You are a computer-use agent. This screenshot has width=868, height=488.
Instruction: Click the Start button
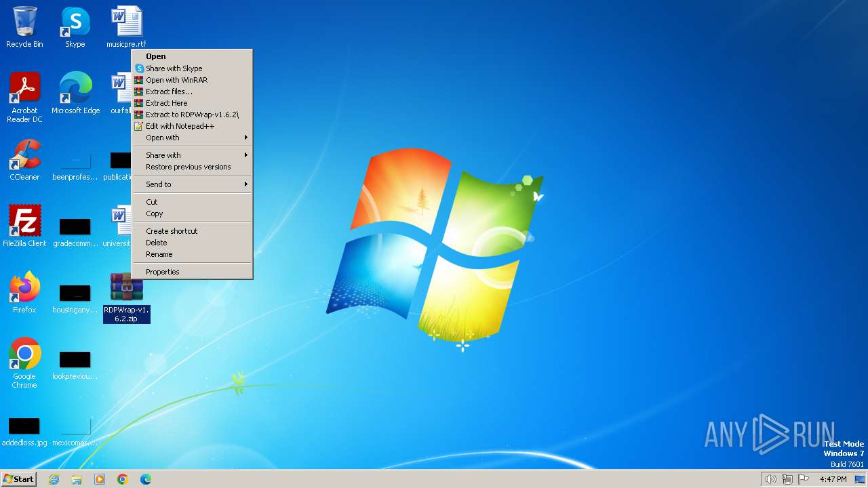pyautogui.click(x=18, y=479)
